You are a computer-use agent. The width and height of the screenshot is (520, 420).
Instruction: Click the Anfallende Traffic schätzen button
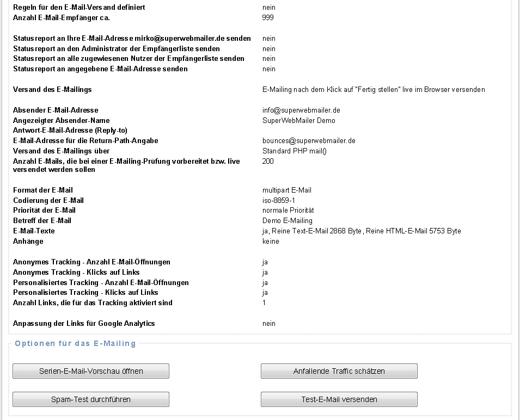[339, 371]
